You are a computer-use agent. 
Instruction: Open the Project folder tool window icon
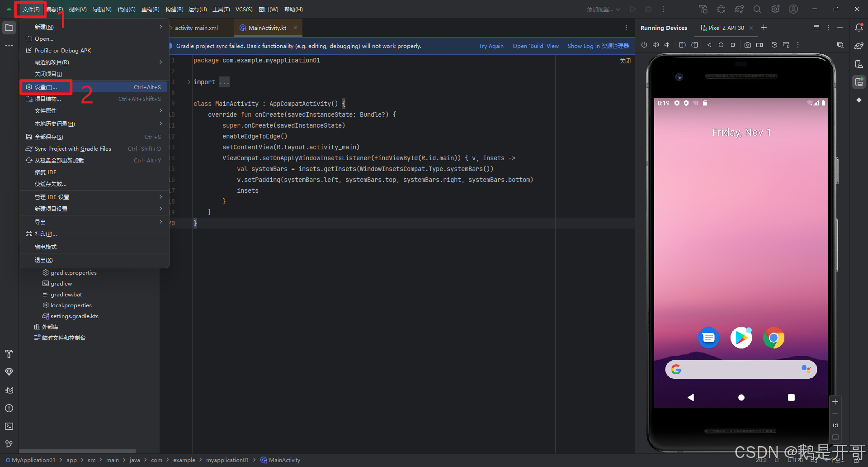[x=9, y=28]
